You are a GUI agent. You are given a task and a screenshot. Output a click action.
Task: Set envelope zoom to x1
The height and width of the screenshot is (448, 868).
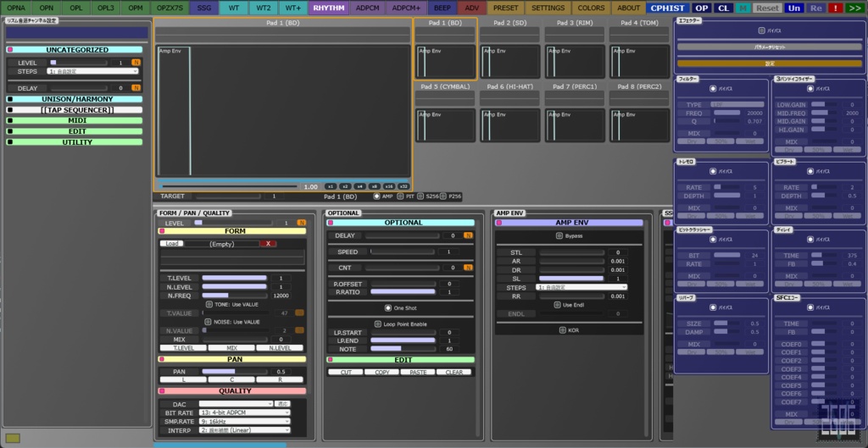pos(330,187)
